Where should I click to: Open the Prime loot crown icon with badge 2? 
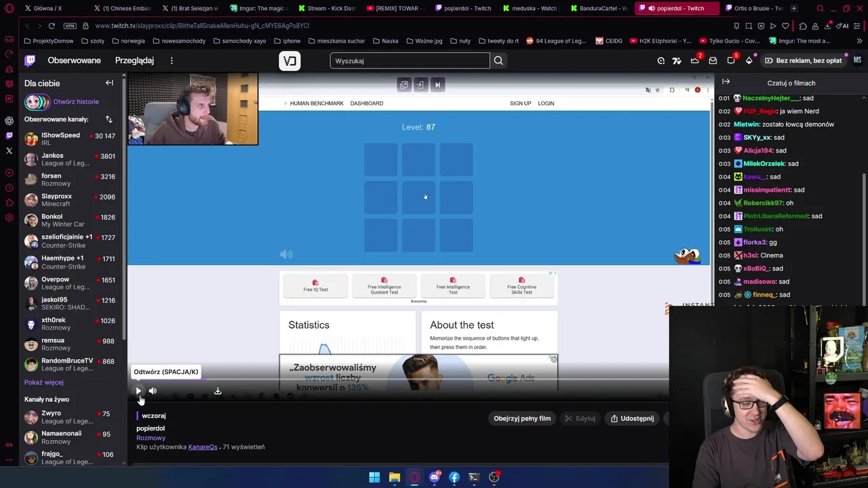(x=695, y=60)
